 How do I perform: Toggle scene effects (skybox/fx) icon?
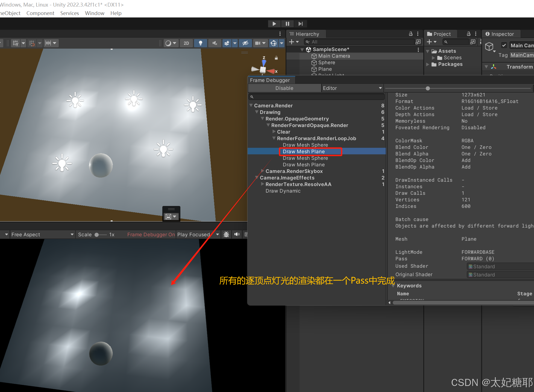[x=227, y=43]
